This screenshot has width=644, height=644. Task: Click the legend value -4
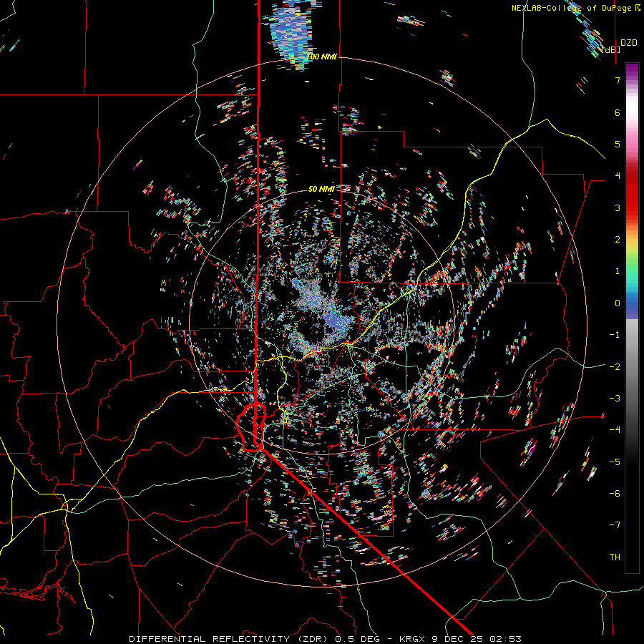pyautogui.click(x=615, y=429)
